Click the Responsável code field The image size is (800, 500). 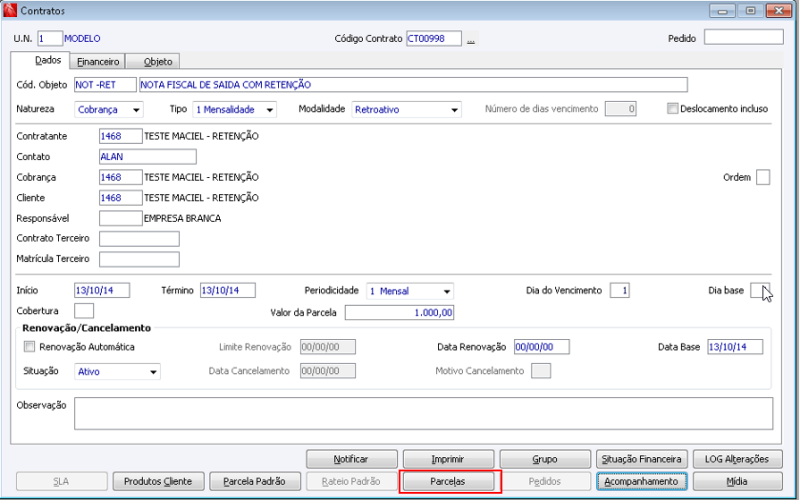point(120,218)
